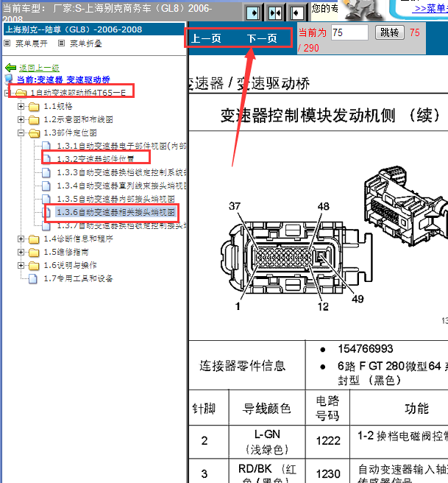Open 1.3.7自动变速器换档锁定控制接头 item
Viewport: 448px width, 483px height.
122,225
